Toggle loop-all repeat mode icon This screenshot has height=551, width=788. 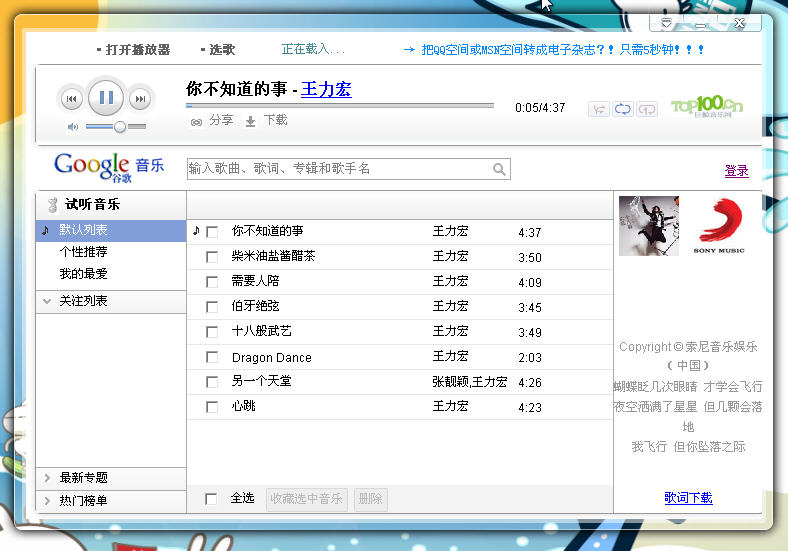(623, 109)
